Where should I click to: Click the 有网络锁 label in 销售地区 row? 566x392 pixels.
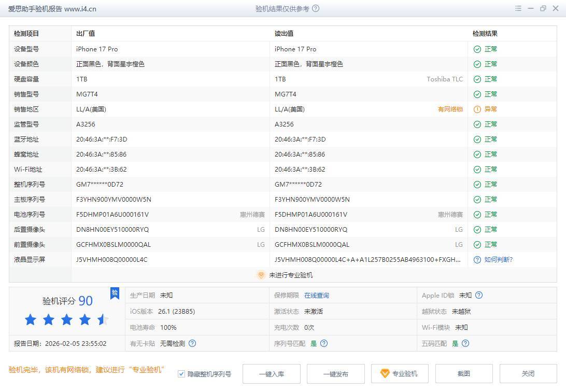(x=450, y=109)
